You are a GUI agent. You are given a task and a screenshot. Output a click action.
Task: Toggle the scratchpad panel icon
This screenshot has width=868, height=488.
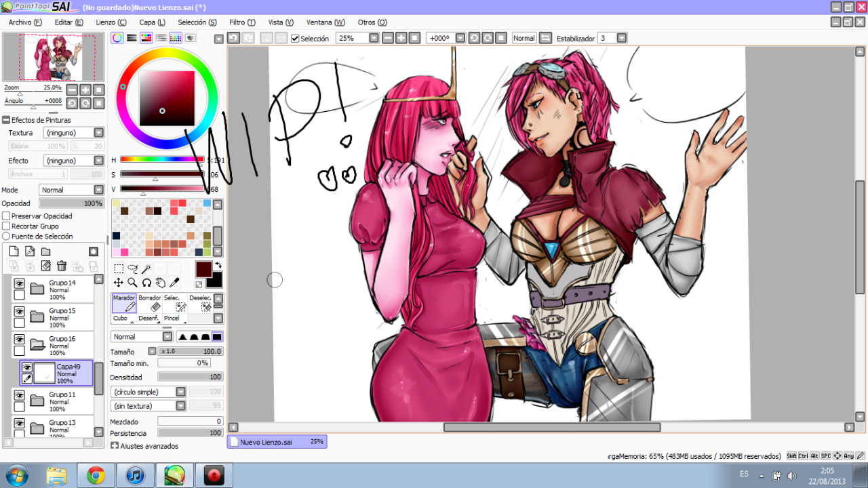[x=191, y=38]
